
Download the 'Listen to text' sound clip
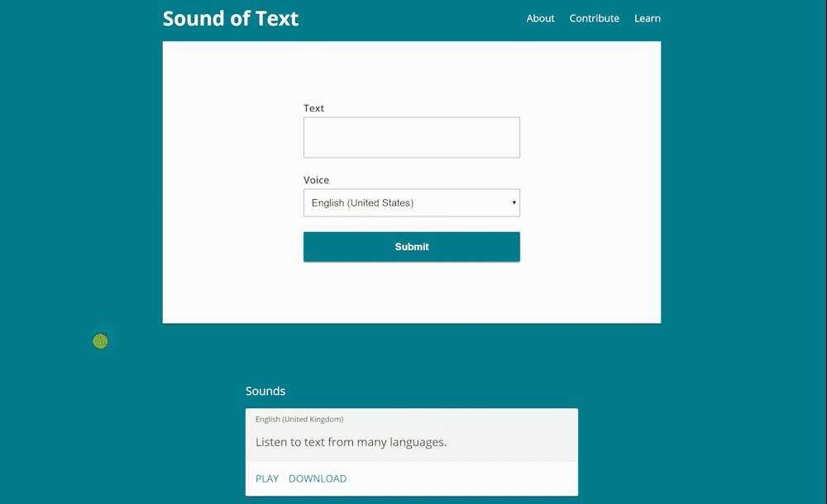coord(318,478)
